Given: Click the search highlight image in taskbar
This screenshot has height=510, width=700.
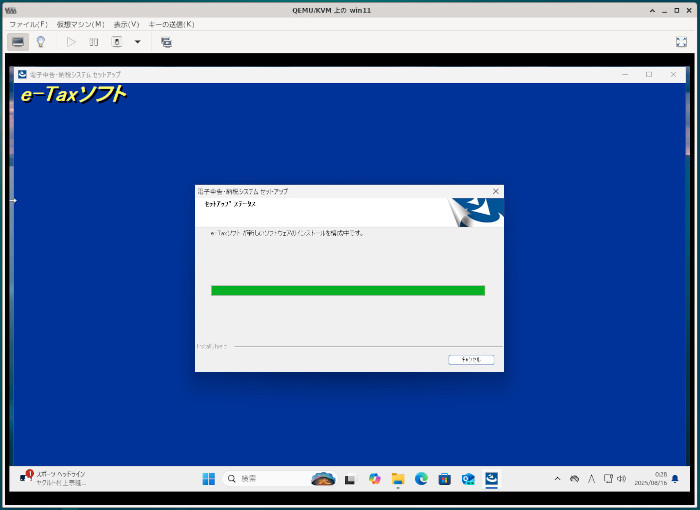Looking at the screenshot, I should (323, 479).
